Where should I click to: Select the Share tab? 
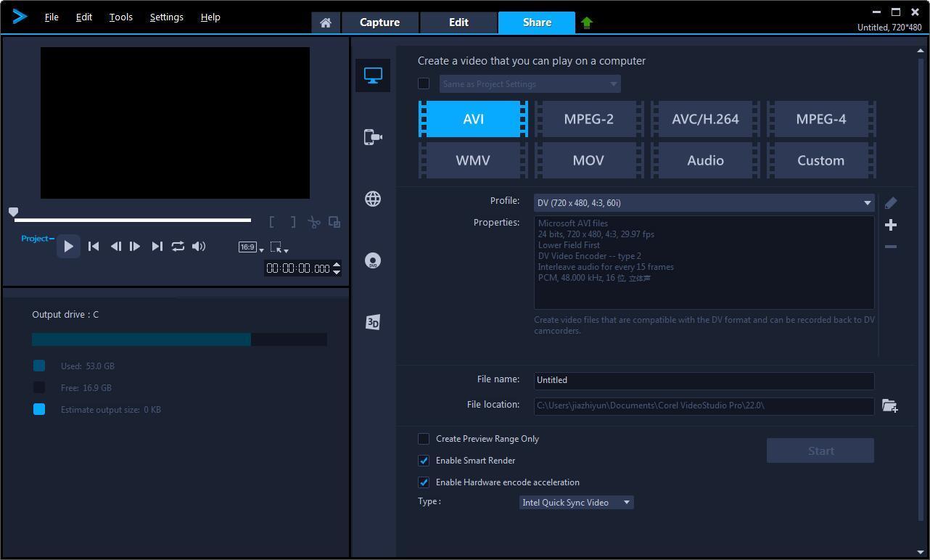pos(537,22)
